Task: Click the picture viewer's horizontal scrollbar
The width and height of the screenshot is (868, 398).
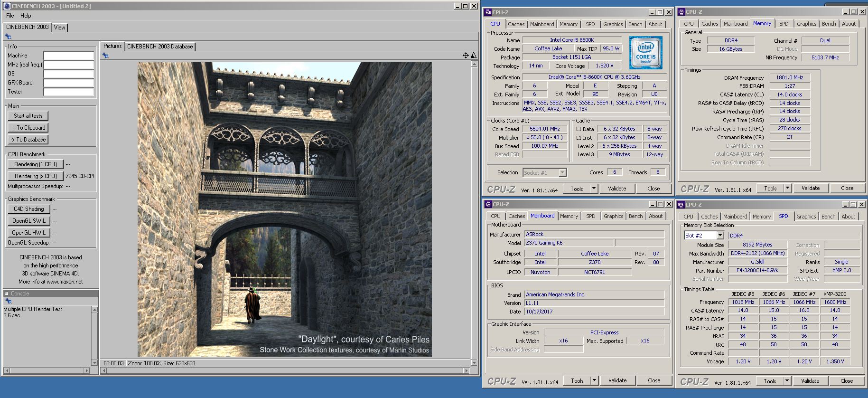Action: click(x=285, y=370)
